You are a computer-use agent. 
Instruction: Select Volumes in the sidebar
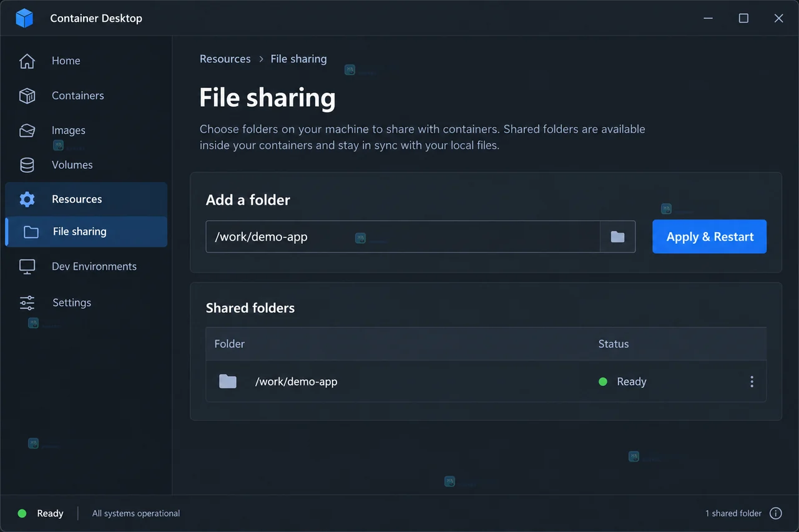pos(86,165)
